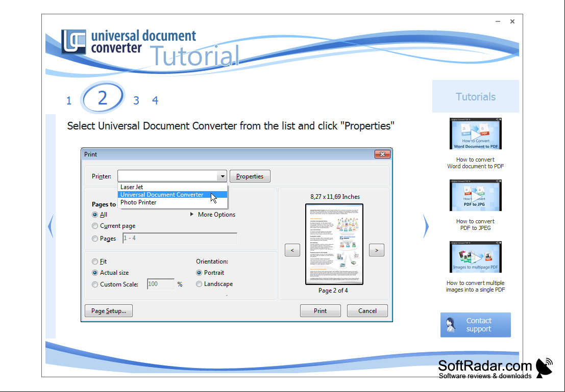Image resolution: width=565 pixels, height=392 pixels.
Task: Click the Universal Document Converter logo icon
Action: coord(73,42)
